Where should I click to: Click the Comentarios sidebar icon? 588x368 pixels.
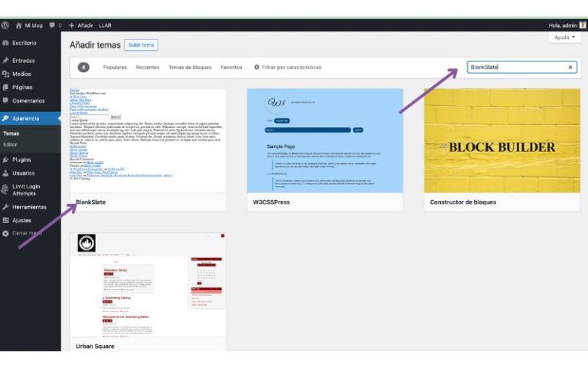click(x=5, y=100)
